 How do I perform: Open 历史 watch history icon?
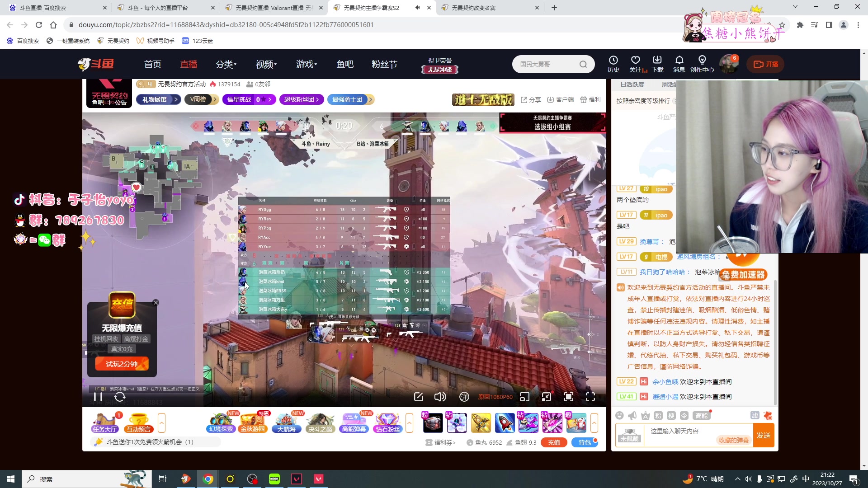coord(613,64)
